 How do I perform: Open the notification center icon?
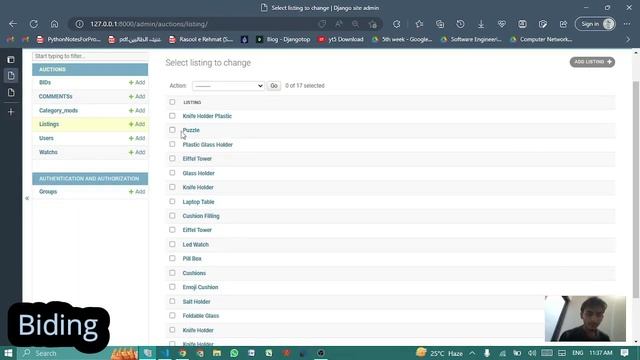624,353
